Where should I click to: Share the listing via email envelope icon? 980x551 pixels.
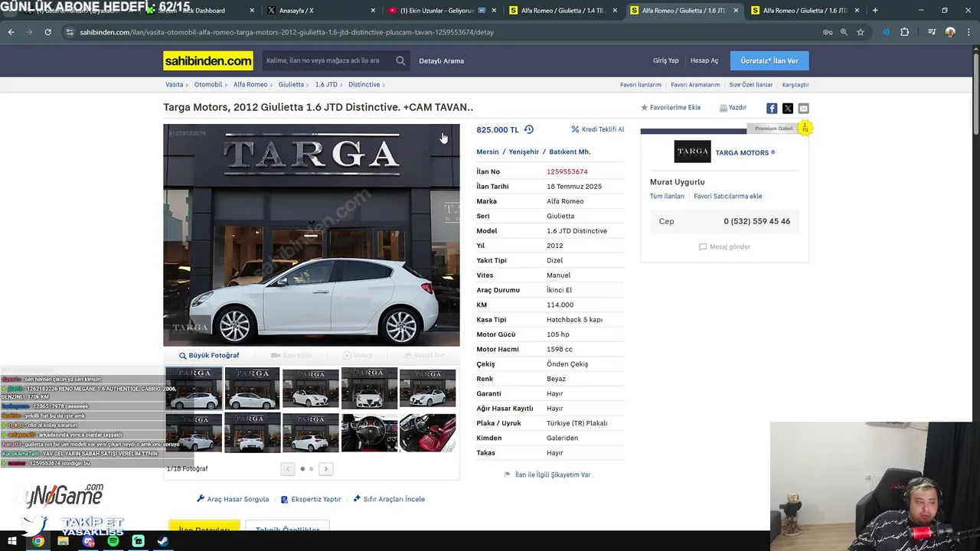pos(803,108)
